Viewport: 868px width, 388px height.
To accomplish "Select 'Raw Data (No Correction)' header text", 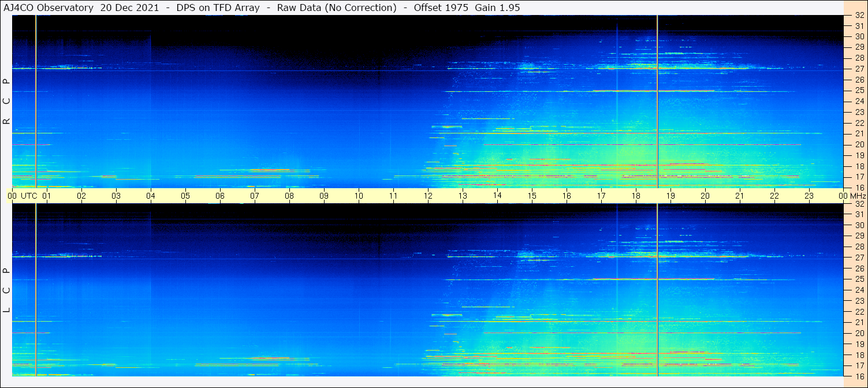I will point(337,8).
